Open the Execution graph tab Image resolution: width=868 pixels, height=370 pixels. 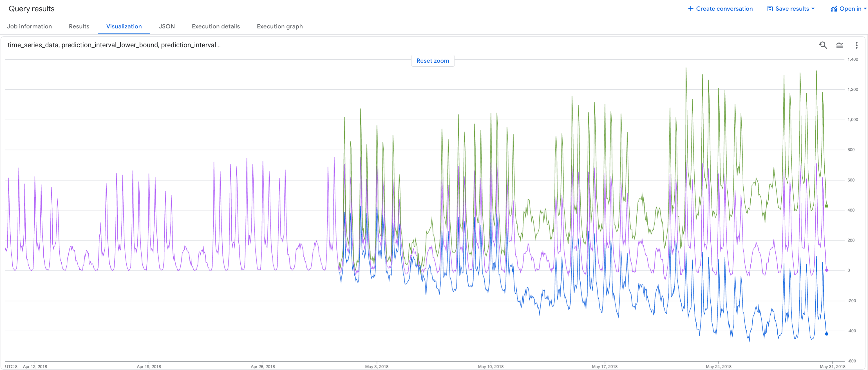click(x=279, y=26)
